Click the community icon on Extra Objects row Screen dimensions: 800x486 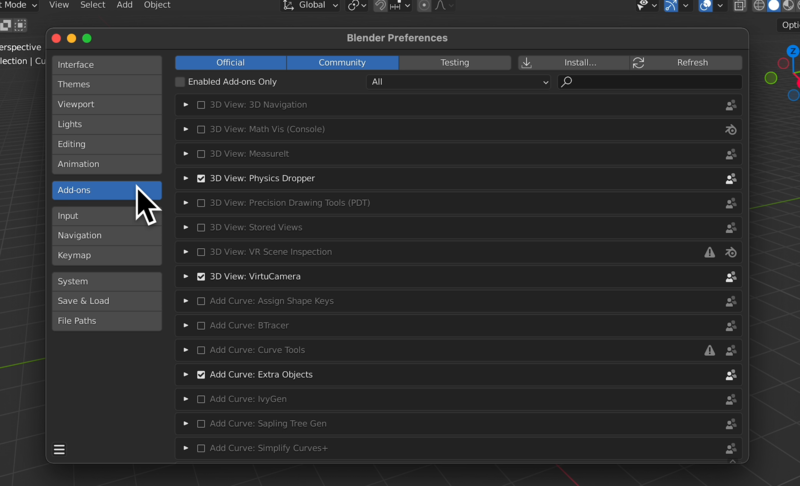click(731, 375)
